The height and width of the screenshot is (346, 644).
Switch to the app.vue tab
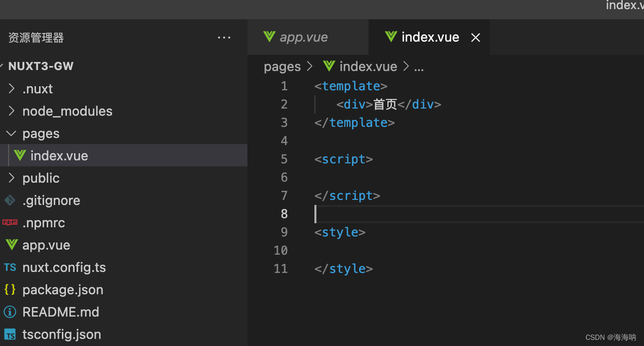point(308,37)
